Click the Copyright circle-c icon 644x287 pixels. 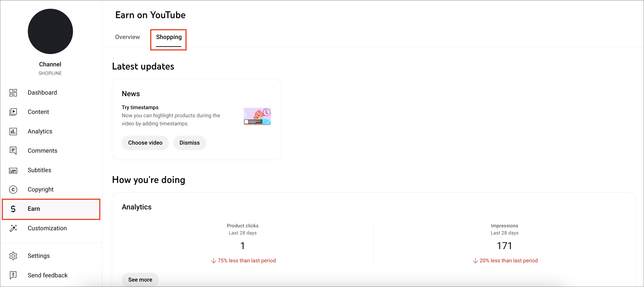[13, 189]
